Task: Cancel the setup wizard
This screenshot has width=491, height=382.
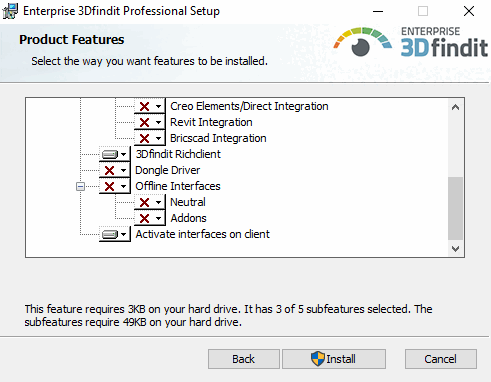Action: (441, 359)
